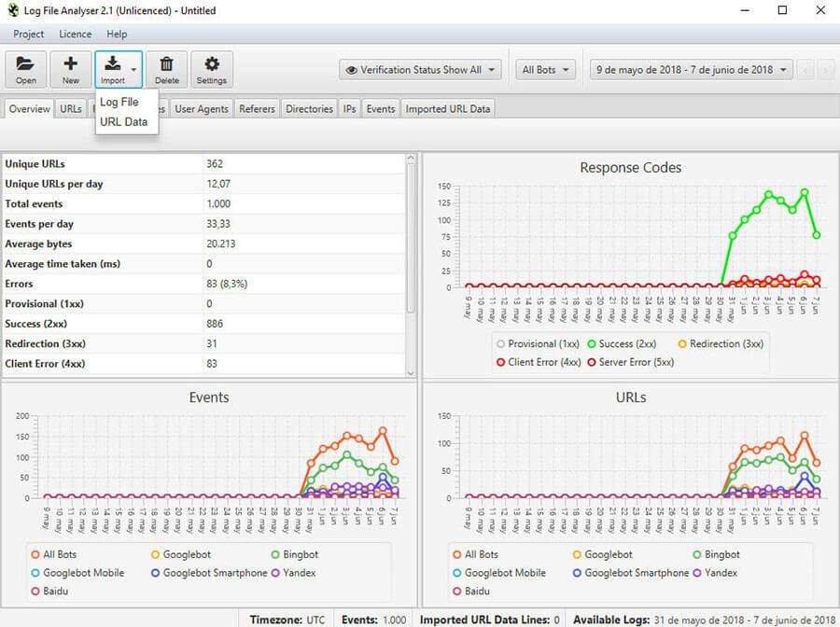Choose URL Data from the Import menu
This screenshot has height=627, width=840.
pyautogui.click(x=124, y=121)
